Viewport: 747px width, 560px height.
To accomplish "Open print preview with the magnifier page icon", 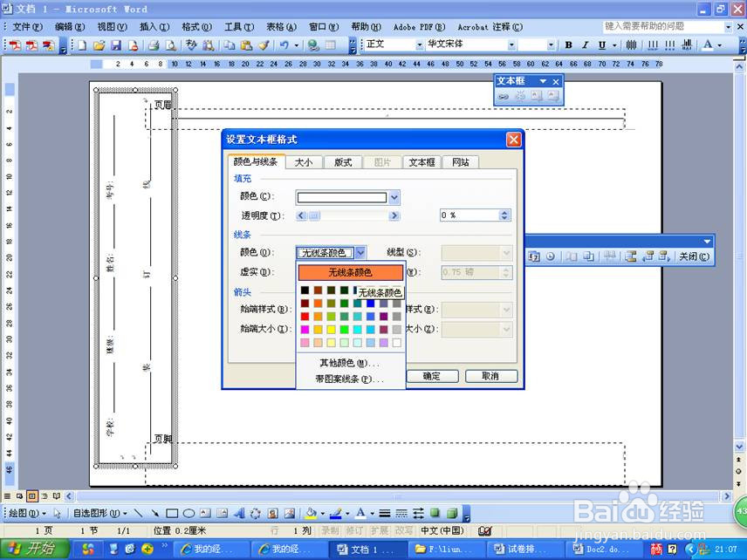I will (170, 45).
